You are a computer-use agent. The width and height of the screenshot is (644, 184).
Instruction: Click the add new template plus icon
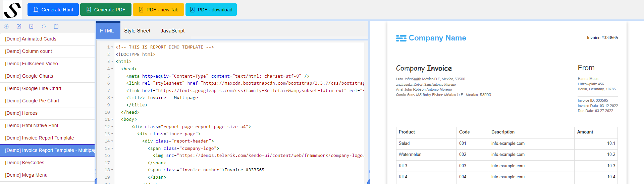(6, 26)
